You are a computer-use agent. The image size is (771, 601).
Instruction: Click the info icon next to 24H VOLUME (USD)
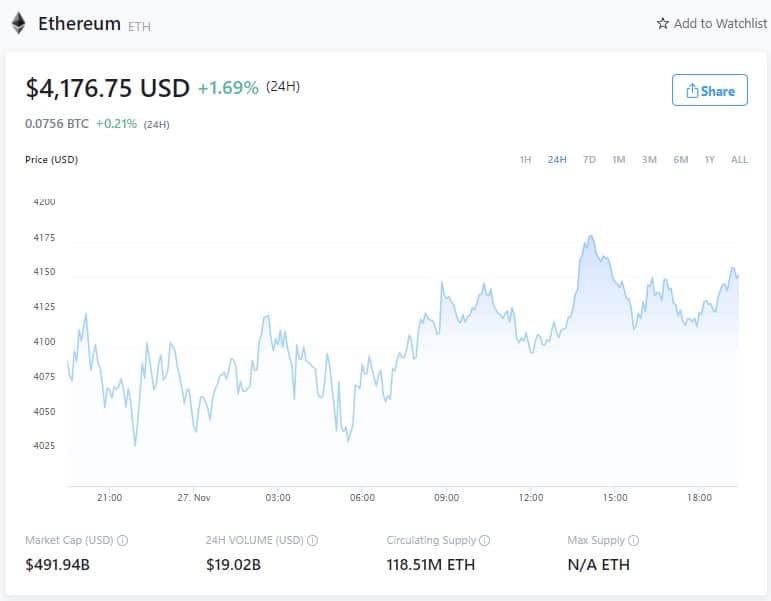(x=312, y=540)
